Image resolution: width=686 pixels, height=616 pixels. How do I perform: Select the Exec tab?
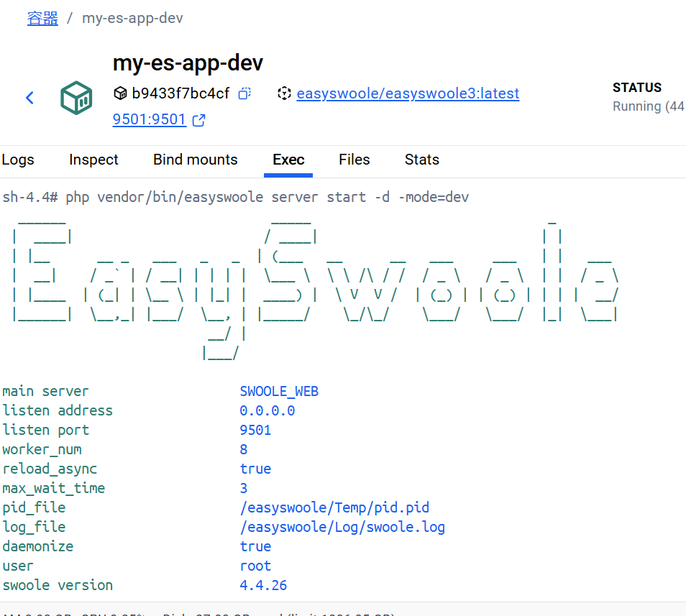pyautogui.click(x=288, y=160)
